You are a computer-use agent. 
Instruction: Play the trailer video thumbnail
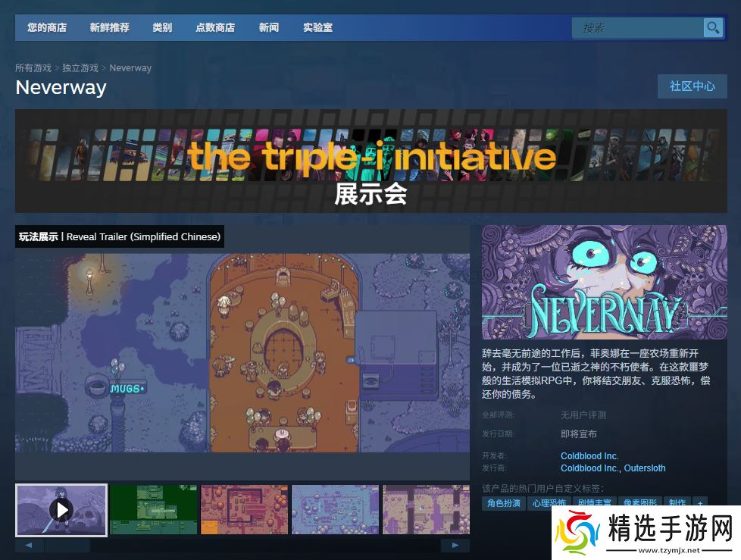(x=61, y=509)
